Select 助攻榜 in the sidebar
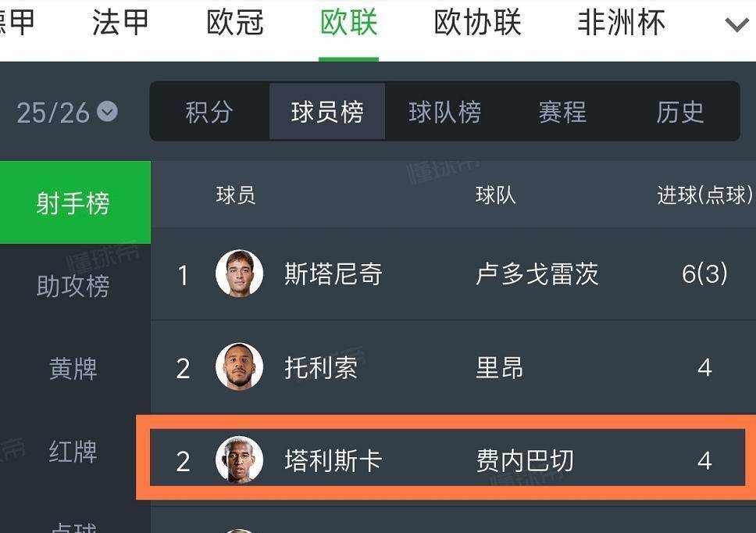Screen dimensions: 756x533 point(73,286)
